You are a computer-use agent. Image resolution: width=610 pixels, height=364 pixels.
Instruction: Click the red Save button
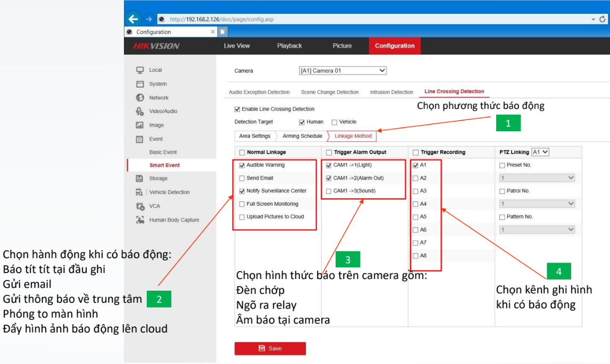pyautogui.click(x=270, y=349)
